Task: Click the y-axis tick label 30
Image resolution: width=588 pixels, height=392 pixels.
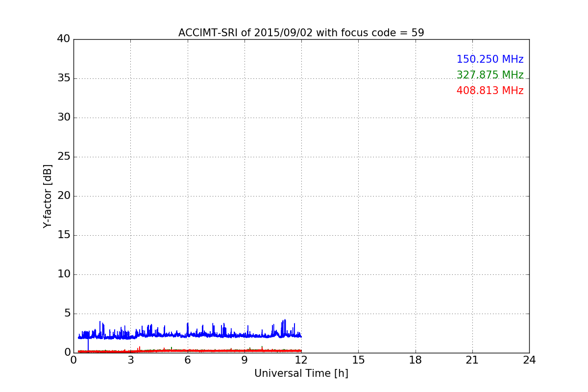Action: [63, 117]
